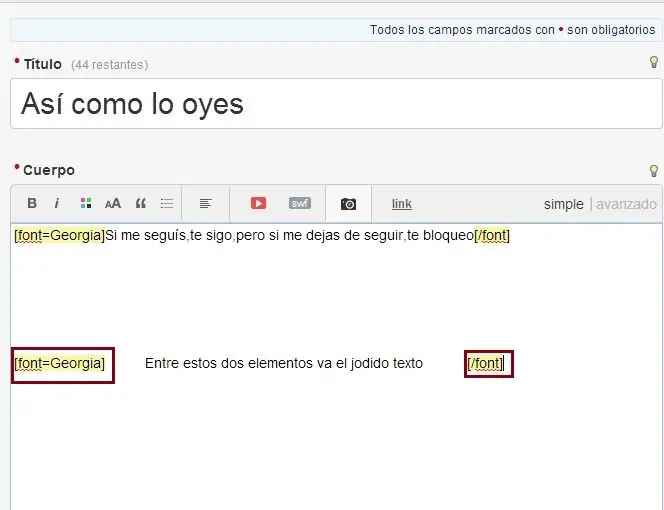Click the '(44 restantes)' character counter
The height and width of the screenshot is (510, 664).
point(110,65)
